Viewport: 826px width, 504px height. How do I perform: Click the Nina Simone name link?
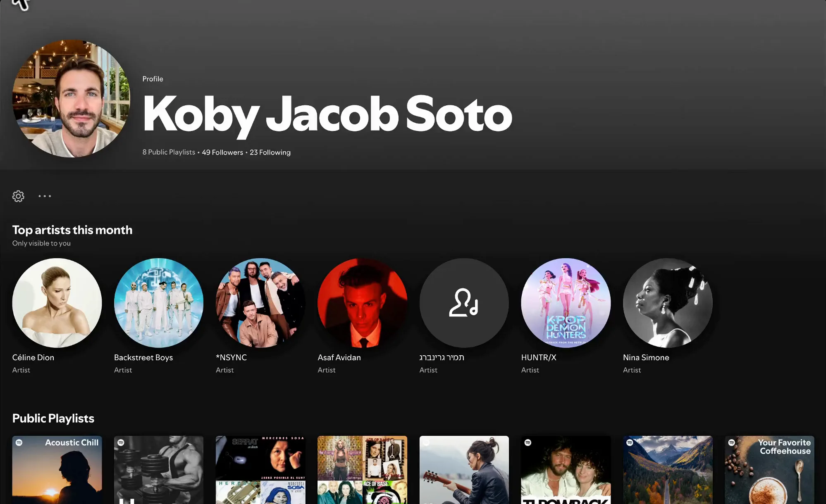[646, 357]
